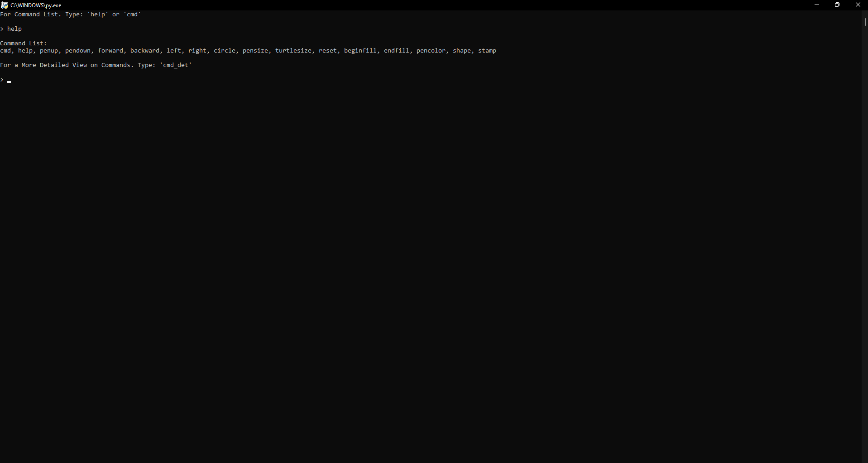
Task: Click the 'penup' command name
Action: 49,51
